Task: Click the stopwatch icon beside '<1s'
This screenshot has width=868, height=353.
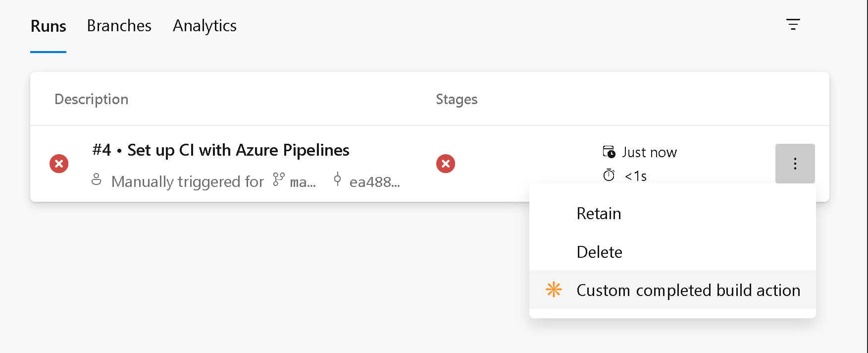Action: (x=610, y=175)
